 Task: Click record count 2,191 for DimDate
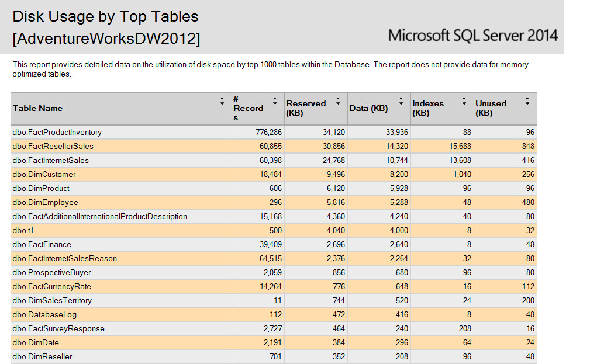coord(272,343)
